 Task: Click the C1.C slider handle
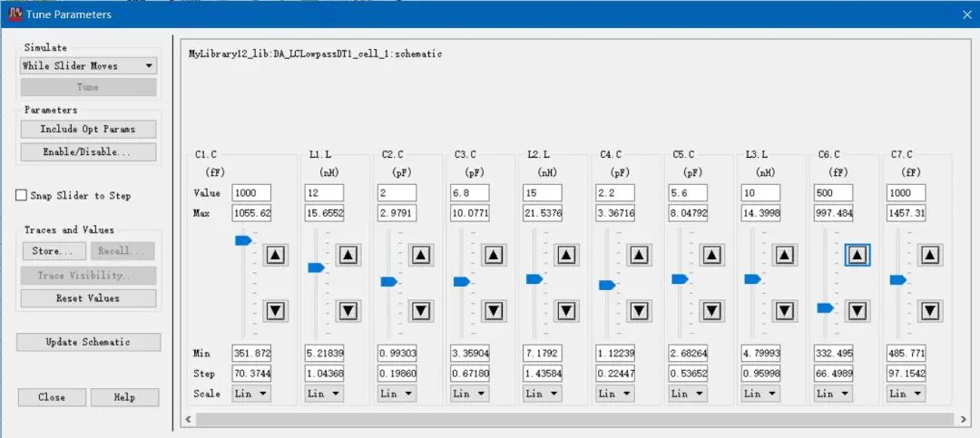[x=243, y=240]
